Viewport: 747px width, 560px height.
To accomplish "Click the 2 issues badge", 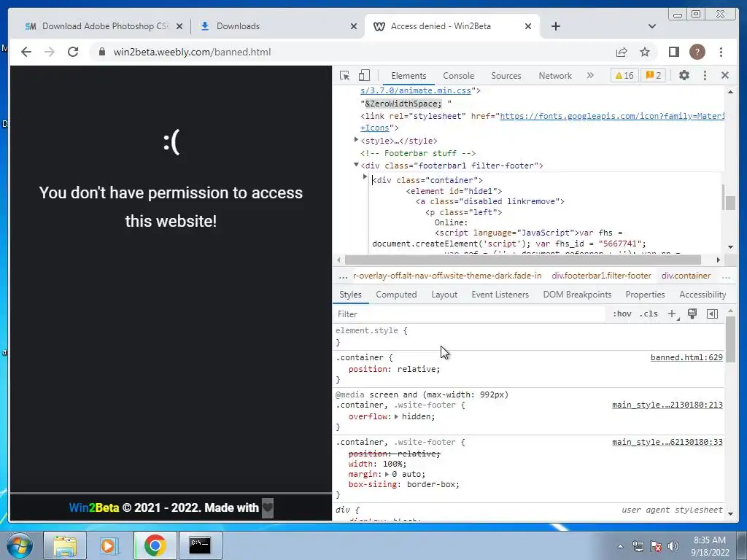I will pos(653,75).
